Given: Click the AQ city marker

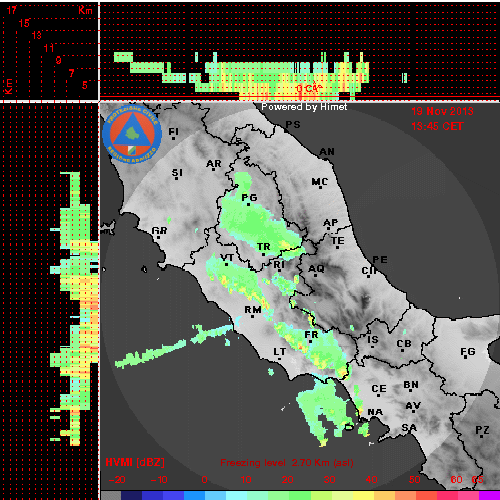Looking at the screenshot, I should [x=316, y=275].
